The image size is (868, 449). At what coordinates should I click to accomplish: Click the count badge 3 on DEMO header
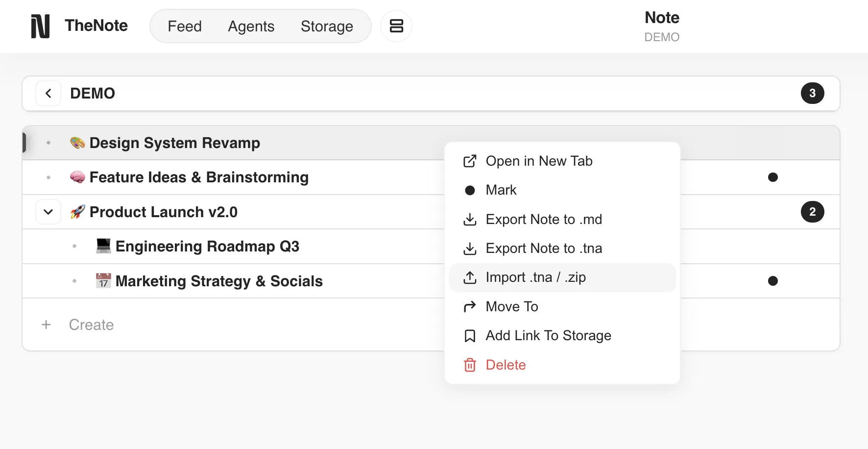[813, 93]
